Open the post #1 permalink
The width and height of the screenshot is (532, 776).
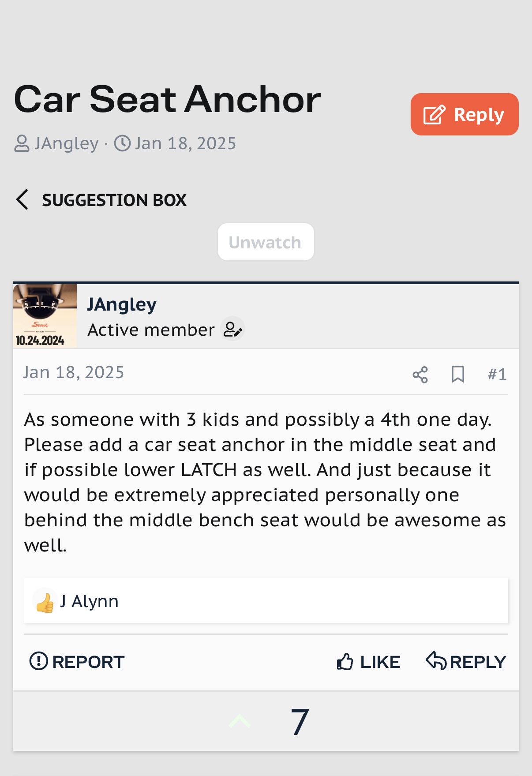tap(497, 375)
